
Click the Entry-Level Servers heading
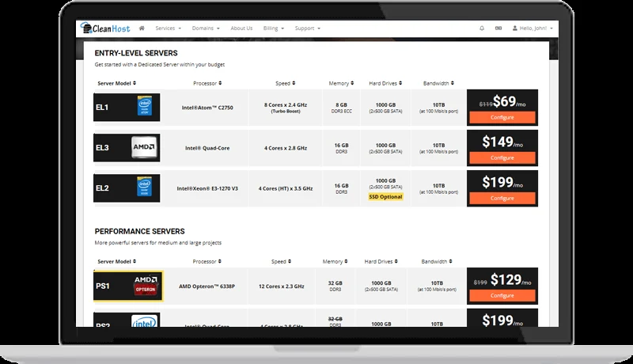click(136, 53)
